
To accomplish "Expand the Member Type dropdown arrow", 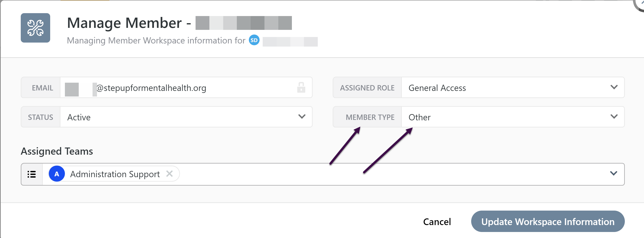I will (614, 117).
